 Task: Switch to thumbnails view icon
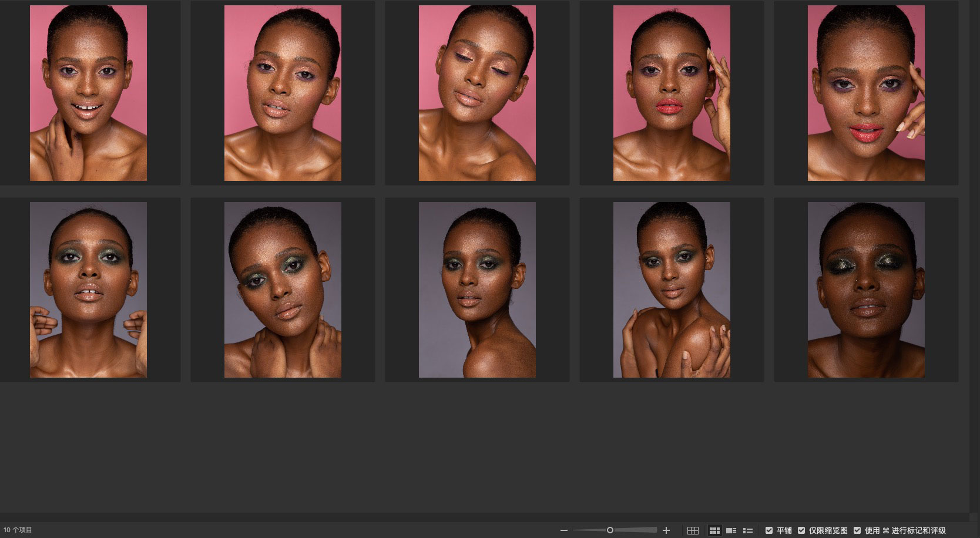[714, 530]
